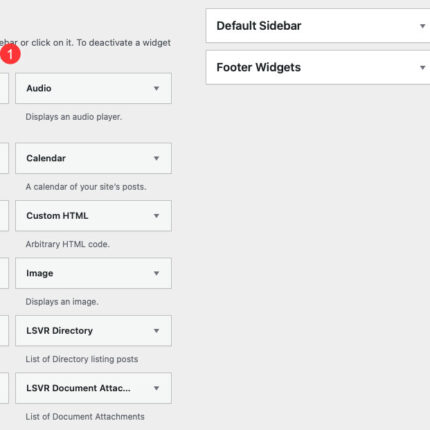Screen dimensions: 430x430
Task: Click the LSVR Document Attac... widget arrow
Action: pyautogui.click(x=156, y=388)
